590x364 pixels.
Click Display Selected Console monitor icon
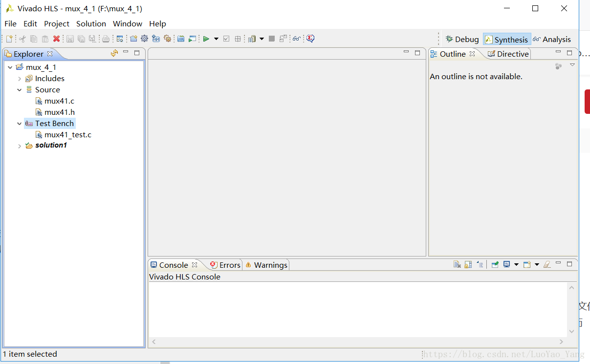(507, 264)
